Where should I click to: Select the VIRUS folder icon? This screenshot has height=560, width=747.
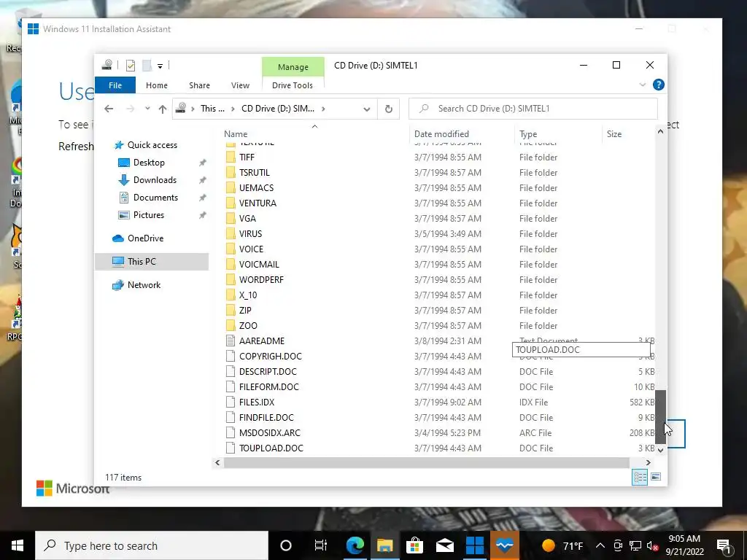(231, 233)
